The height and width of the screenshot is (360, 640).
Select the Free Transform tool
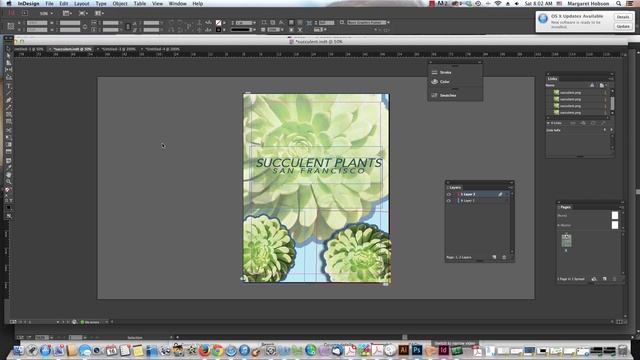[x=9, y=138]
